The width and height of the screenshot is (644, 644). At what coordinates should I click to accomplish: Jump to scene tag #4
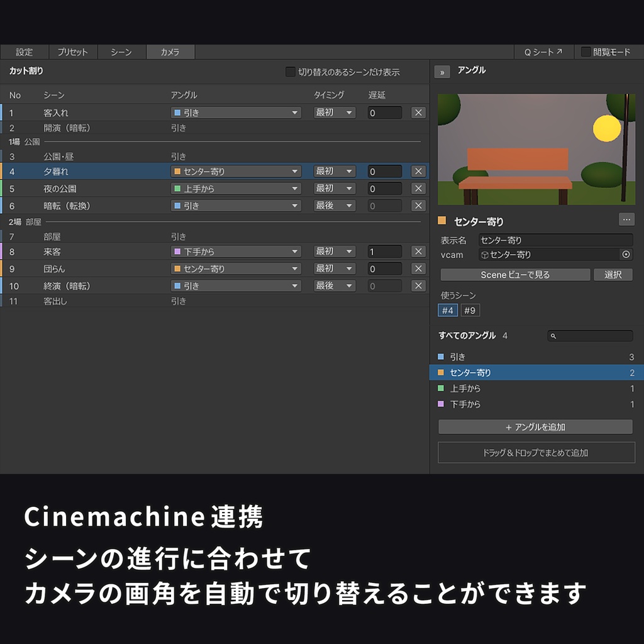click(448, 311)
